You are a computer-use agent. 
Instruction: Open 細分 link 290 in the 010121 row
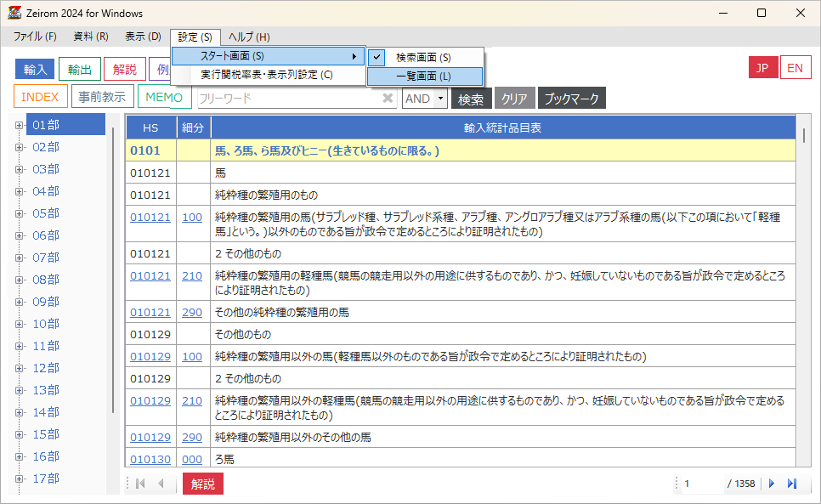click(x=192, y=313)
